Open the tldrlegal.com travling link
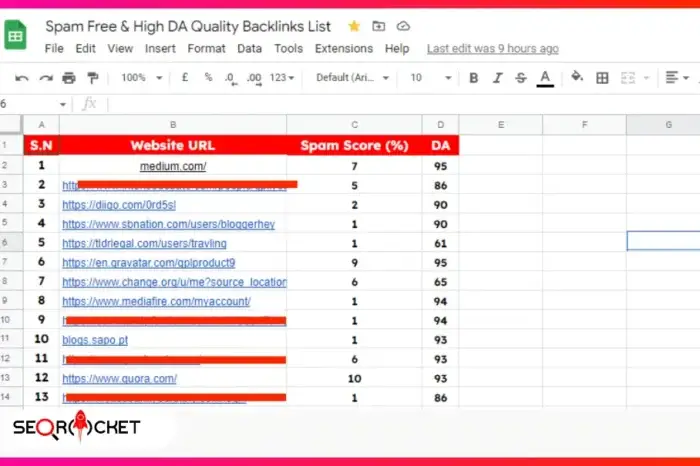 click(x=144, y=244)
